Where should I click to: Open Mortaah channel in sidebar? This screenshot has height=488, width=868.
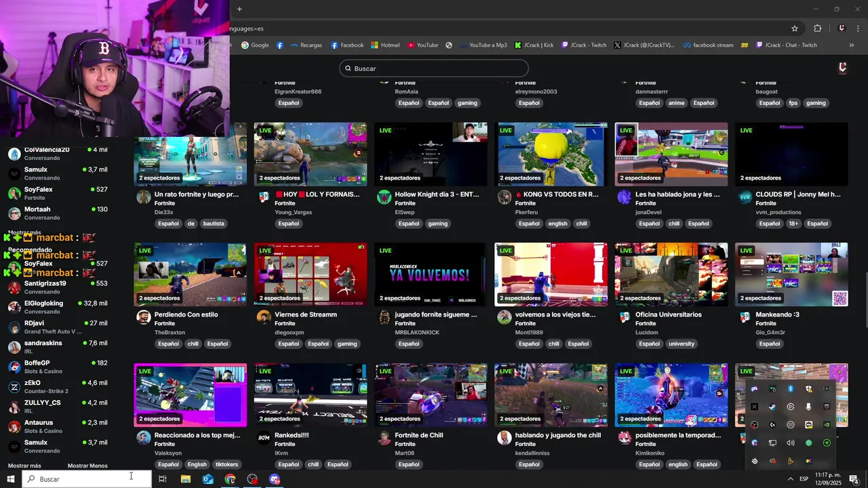[x=57, y=213]
